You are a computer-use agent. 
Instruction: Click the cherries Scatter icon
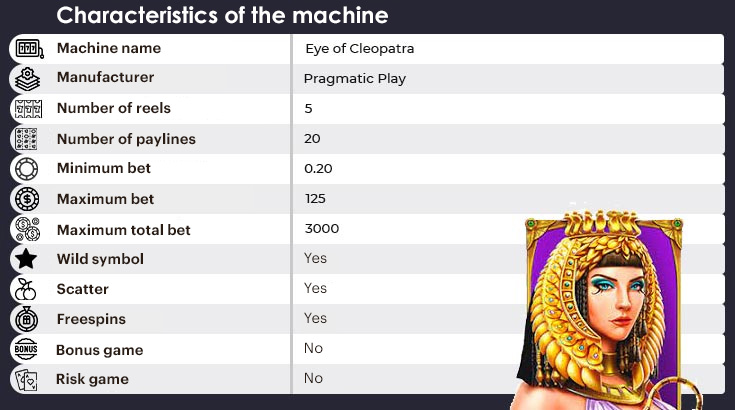[x=25, y=289]
